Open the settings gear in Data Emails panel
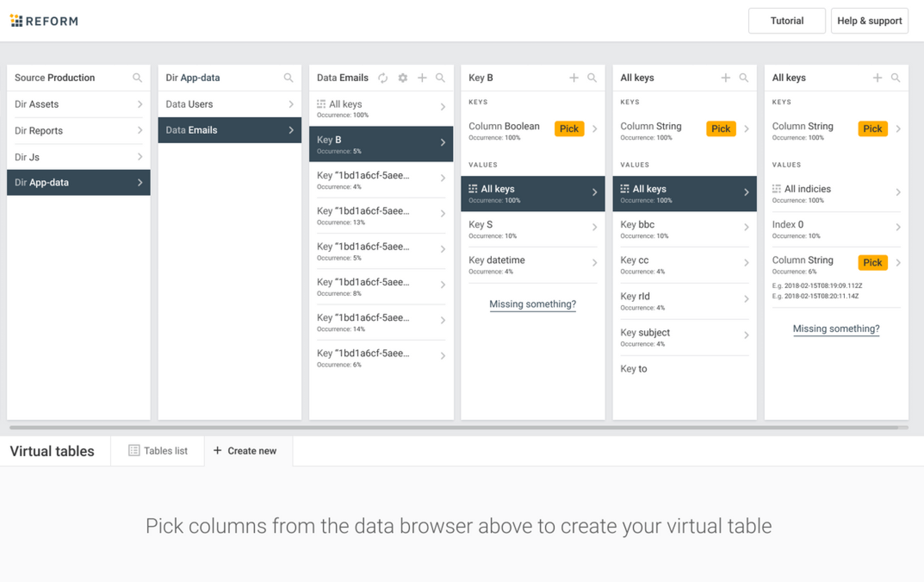Image resolution: width=924 pixels, height=582 pixels. point(402,78)
